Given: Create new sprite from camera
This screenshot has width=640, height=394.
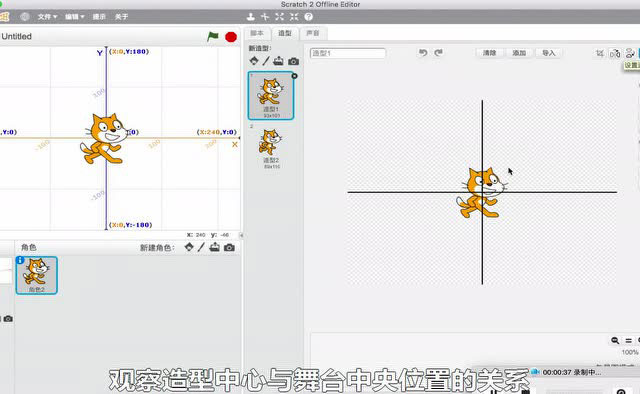Looking at the screenshot, I should point(229,247).
